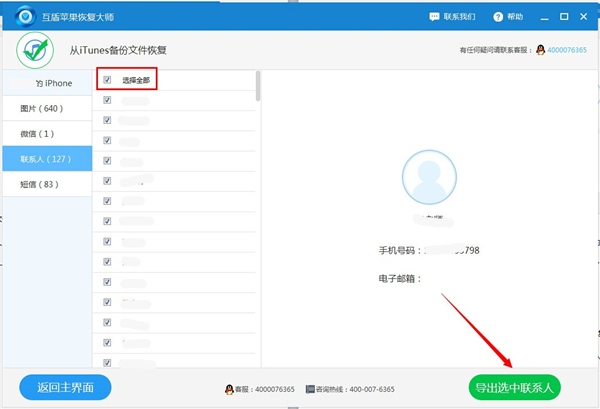
Task: Select the 联系人 (127) tab
Action: point(47,159)
